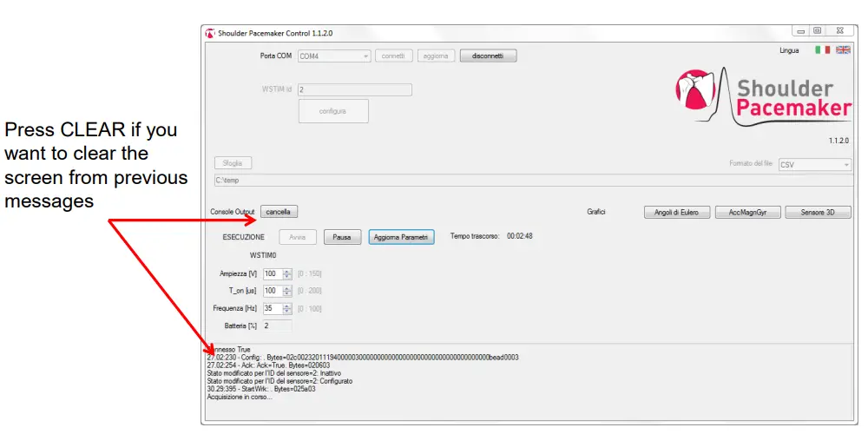Click the Shoulder Pacemaker logo
Screen dimensions: 868x434
[x=763, y=97]
